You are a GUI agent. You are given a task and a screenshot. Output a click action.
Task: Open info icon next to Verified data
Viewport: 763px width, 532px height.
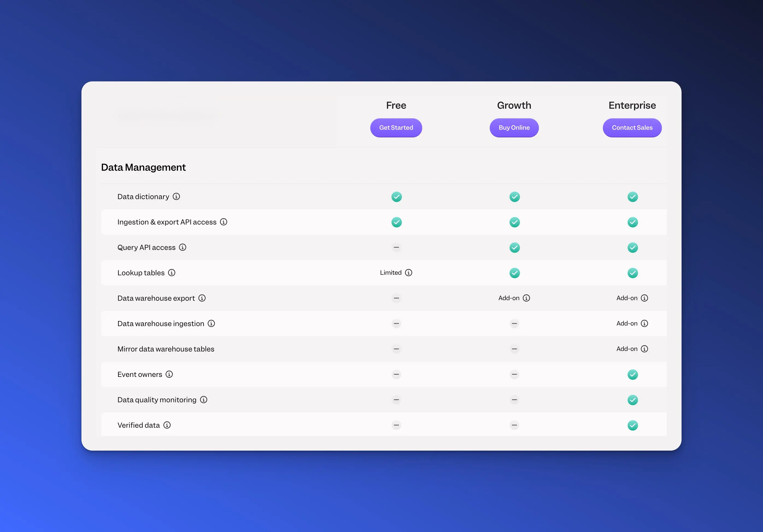pos(167,425)
